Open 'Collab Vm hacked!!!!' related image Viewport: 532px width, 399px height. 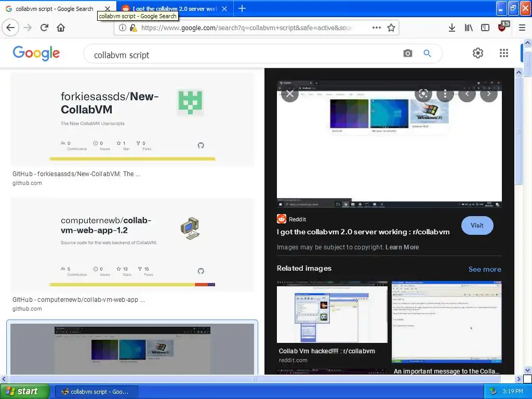[332, 312]
